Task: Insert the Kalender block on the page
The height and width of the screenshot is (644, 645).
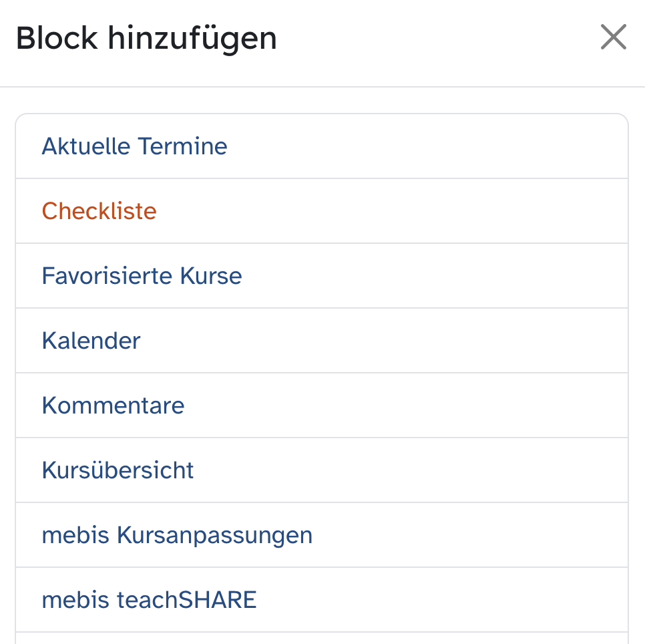Action: click(91, 341)
